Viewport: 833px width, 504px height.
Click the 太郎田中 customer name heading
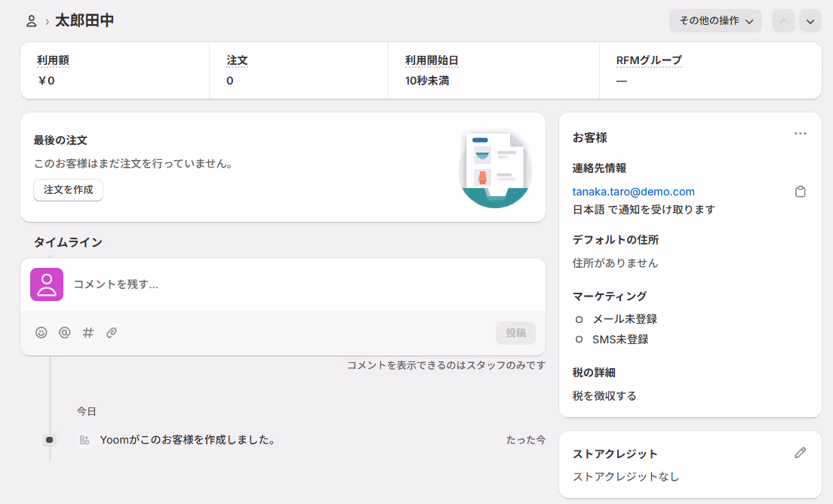pos(85,20)
